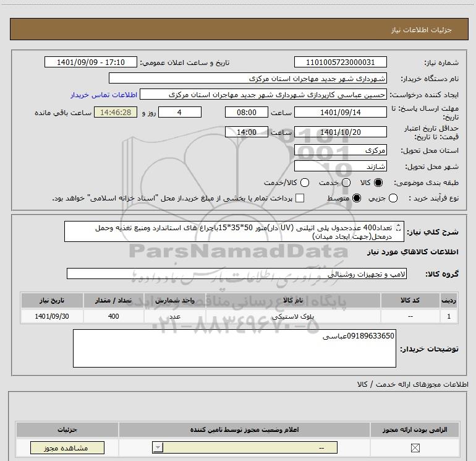Click the response deadline date 1401/09/14
This screenshot has width=476, height=461.
pos(340,112)
